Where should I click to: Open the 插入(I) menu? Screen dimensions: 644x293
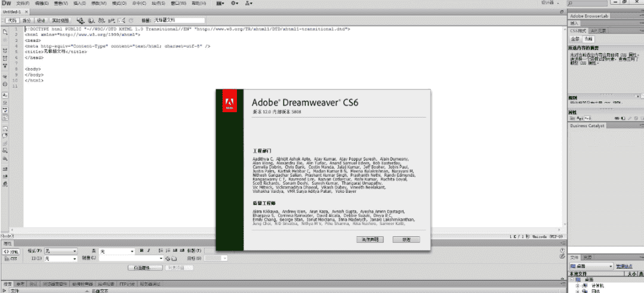click(79, 3)
